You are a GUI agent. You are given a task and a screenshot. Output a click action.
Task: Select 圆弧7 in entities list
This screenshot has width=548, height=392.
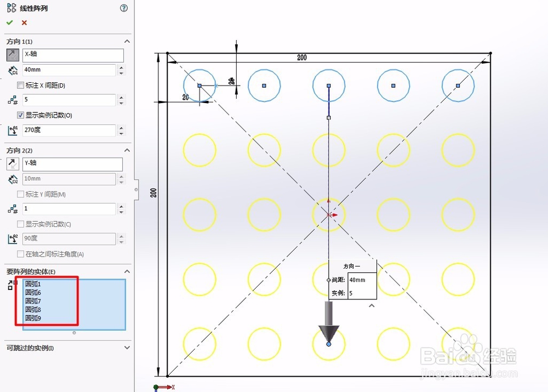pyautogui.click(x=33, y=301)
